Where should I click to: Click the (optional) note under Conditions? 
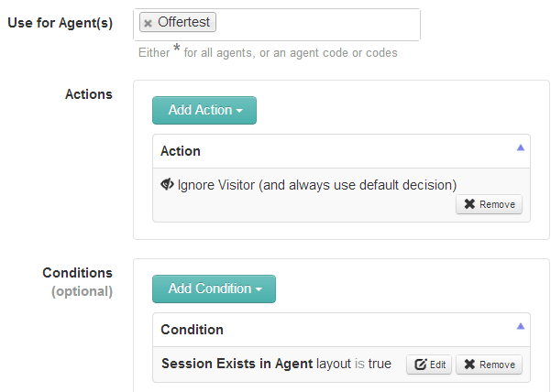tap(82, 291)
